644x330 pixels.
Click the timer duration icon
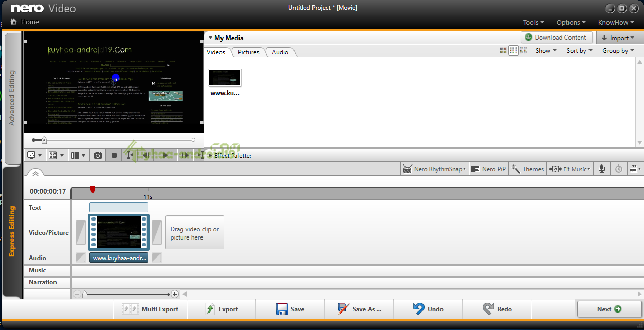619,169
